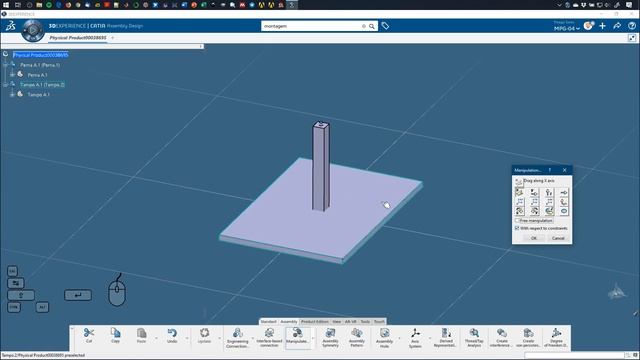Screen dimensions: 640x360
Task: Start the Assembly Pattern tool
Action: coord(357,338)
